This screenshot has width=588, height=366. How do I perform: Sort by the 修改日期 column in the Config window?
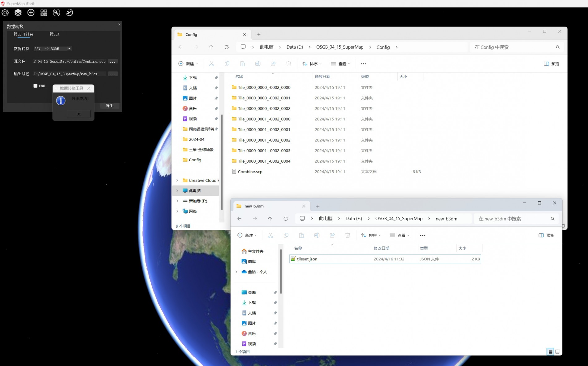[322, 76]
